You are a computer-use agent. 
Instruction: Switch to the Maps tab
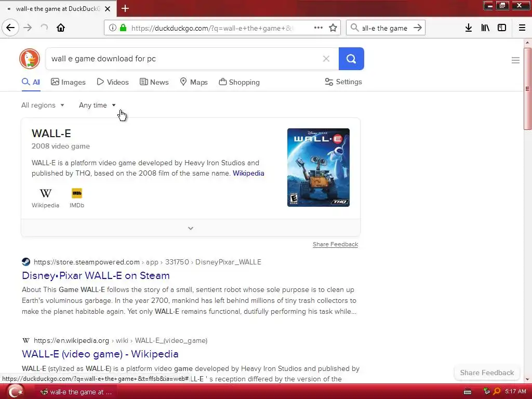[x=194, y=82]
